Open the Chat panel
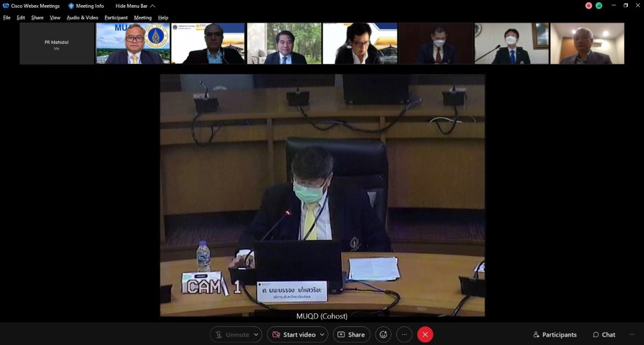 click(604, 335)
